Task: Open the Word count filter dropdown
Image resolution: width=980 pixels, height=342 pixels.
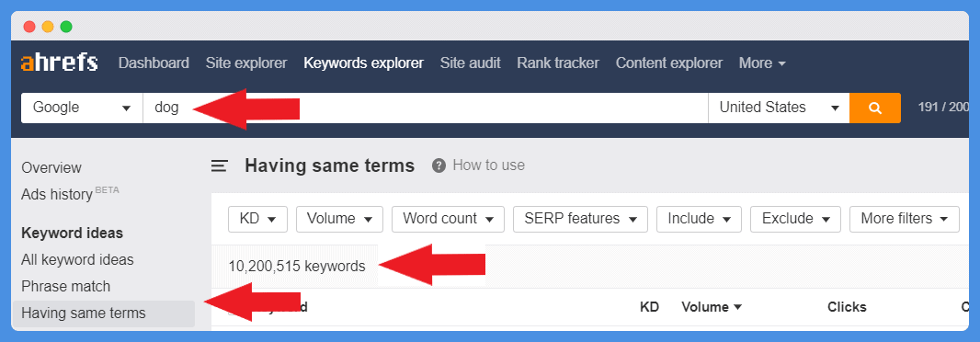Action: (x=448, y=219)
